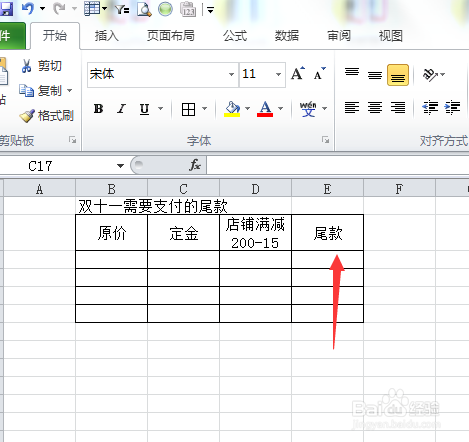Click the green circle icon in quick access toolbar
Screen dimensions: 469x442
click(165, 9)
